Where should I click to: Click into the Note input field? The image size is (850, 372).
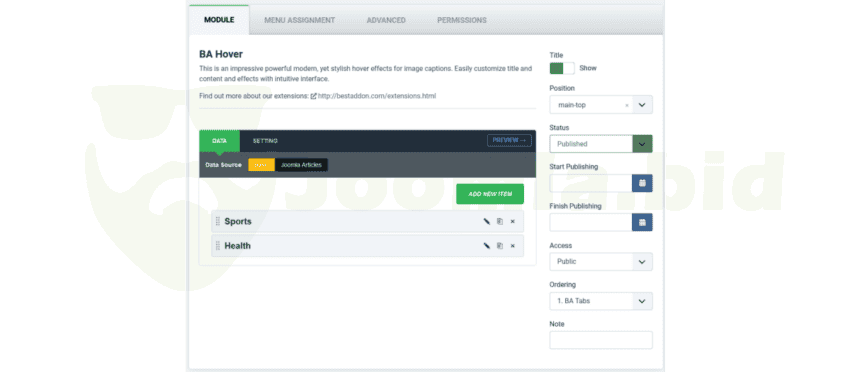tap(601, 340)
